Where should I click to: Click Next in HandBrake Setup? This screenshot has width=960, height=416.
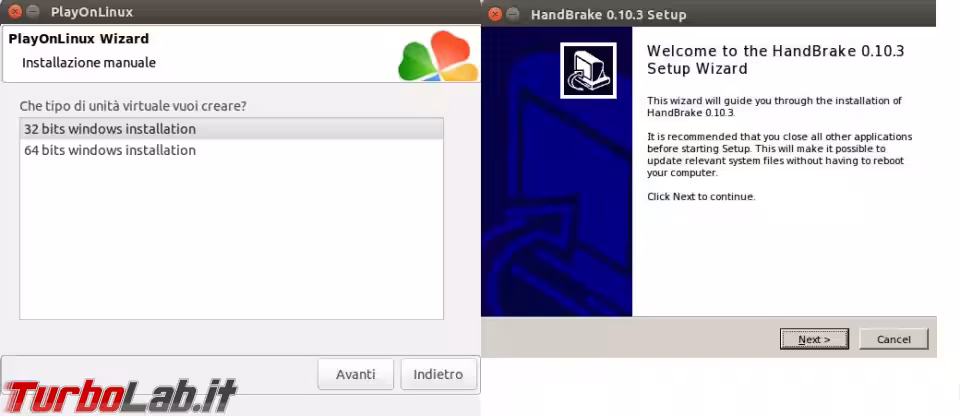point(814,339)
